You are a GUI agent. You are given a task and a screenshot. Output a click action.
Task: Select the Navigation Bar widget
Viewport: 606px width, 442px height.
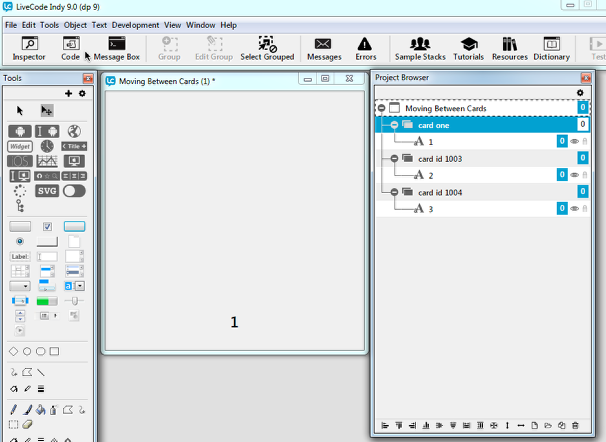[47, 176]
